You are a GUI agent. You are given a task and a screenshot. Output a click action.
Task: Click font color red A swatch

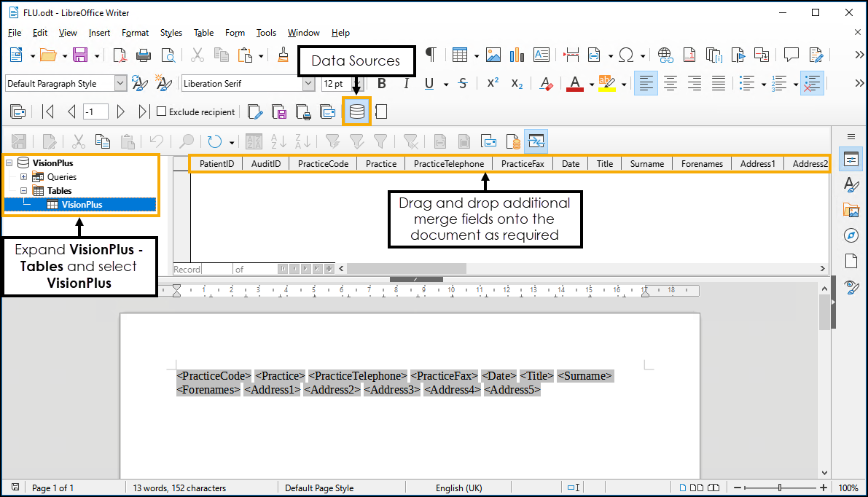coord(575,84)
